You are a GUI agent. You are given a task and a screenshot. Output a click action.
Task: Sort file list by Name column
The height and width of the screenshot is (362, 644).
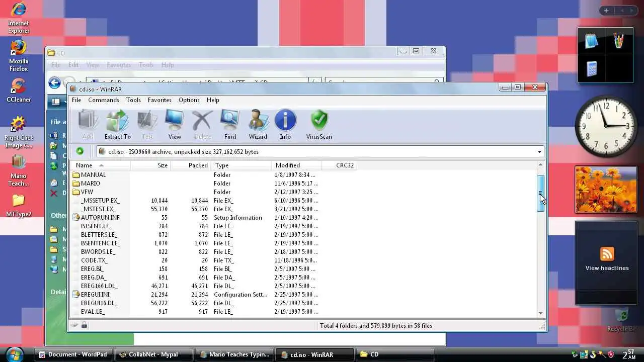(x=100, y=165)
